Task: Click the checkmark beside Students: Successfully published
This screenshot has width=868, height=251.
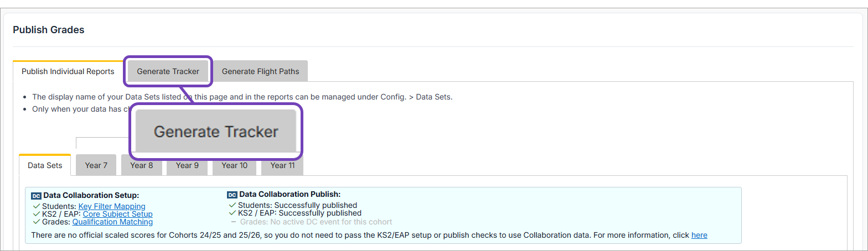Action: (x=232, y=205)
